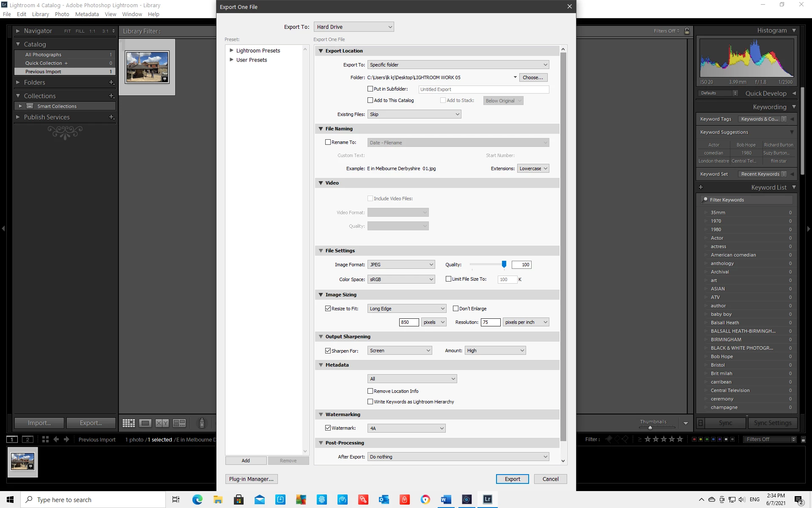This screenshot has width=812, height=508.
Task: Open the Metadata menu
Action: click(x=87, y=14)
